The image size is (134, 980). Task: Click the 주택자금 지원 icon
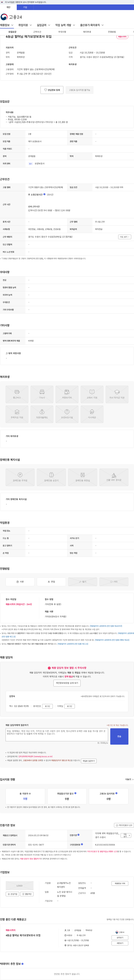pos(17,414)
